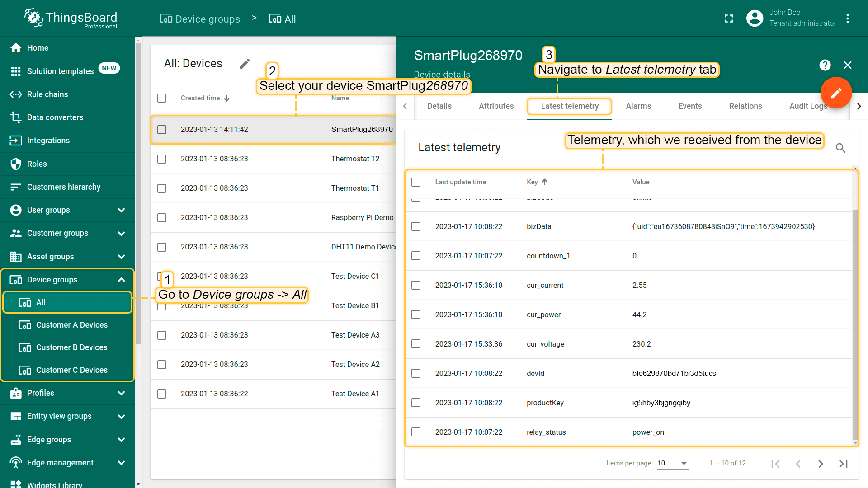Open Customer B Devices group
This screenshot has width=868, height=488.
71,347
